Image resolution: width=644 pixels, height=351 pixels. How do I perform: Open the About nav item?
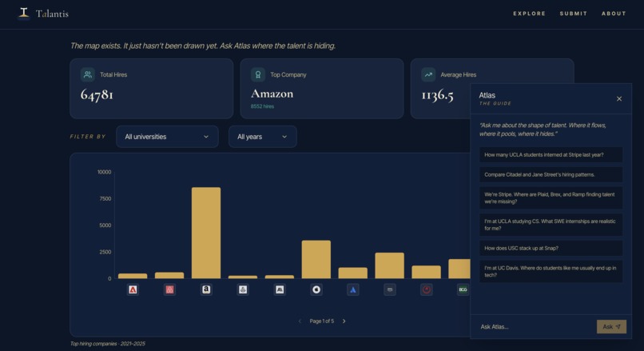[614, 14]
